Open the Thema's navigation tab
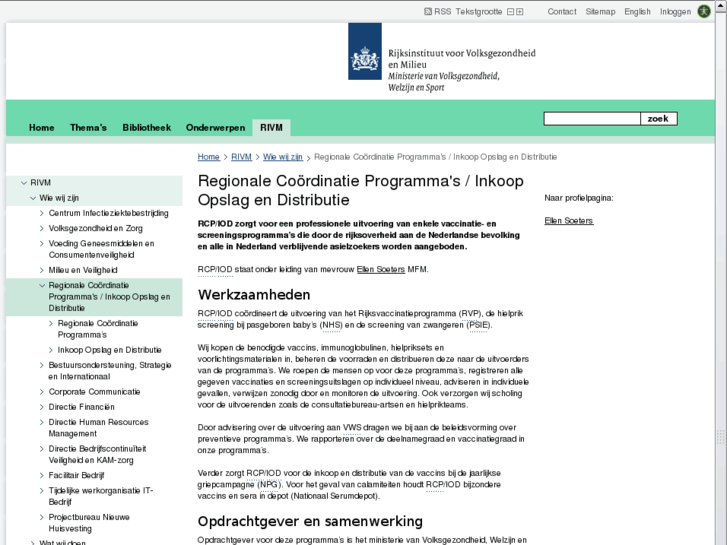 pos(88,128)
